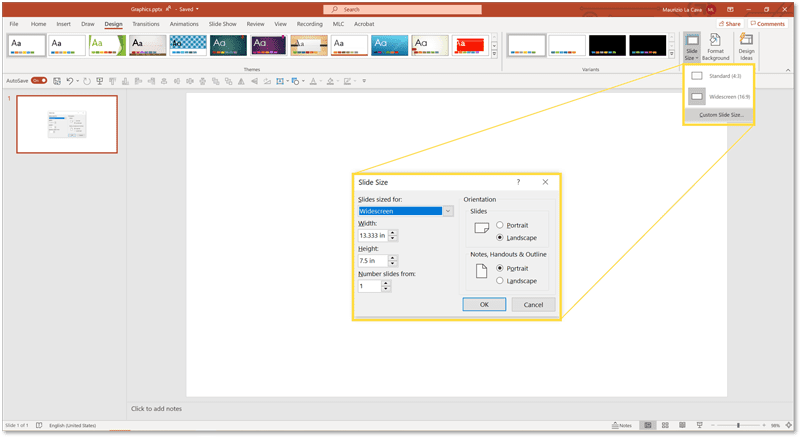Click OK in Slide Size dialog
This screenshot has width=800, height=437.
[x=484, y=304]
